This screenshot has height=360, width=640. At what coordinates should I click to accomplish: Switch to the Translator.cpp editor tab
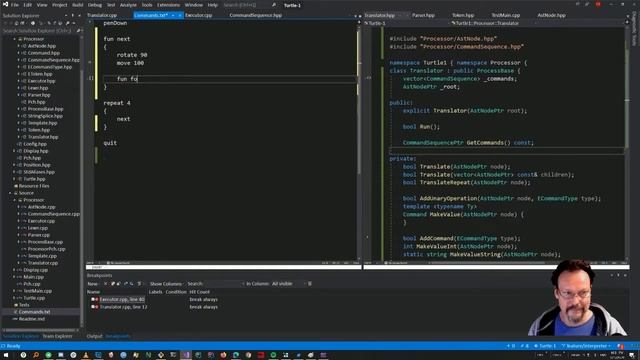pyautogui.click(x=102, y=15)
